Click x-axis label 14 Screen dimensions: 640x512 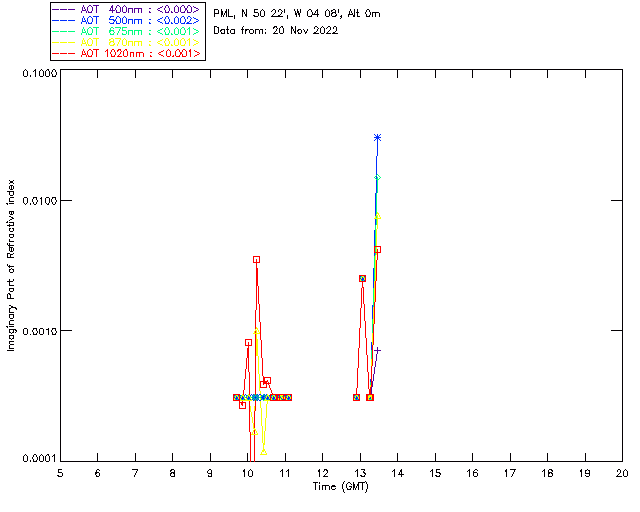click(397, 473)
